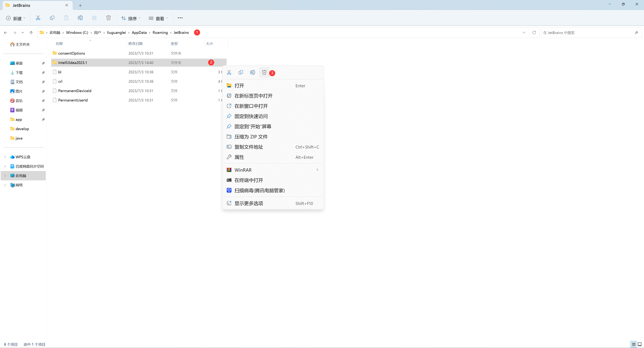Click the context menu Rename icon

point(253,73)
